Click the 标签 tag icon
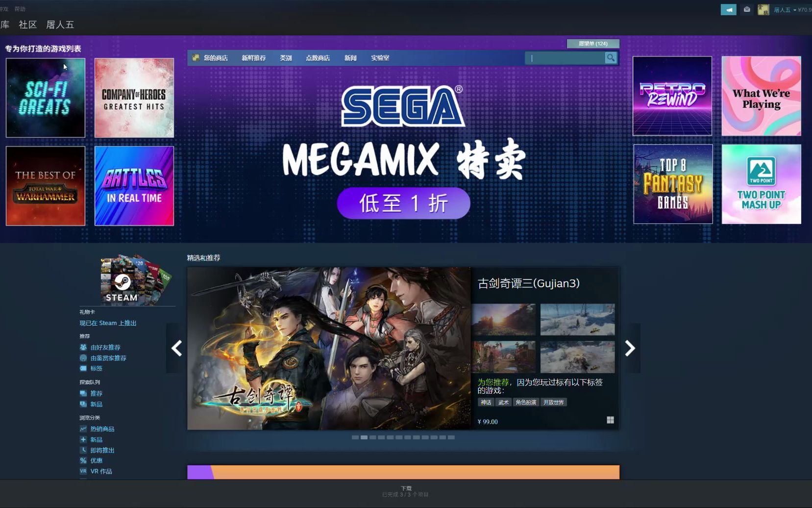The height and width of the screenshot is (508, 812). (x=83, y=368)
